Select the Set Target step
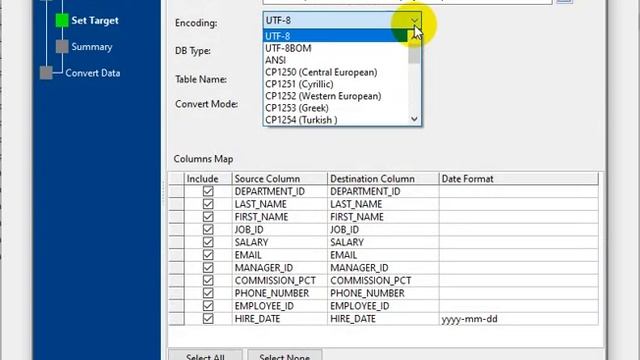Viewport: 640px width, 360px height. (x=95, y=20)
